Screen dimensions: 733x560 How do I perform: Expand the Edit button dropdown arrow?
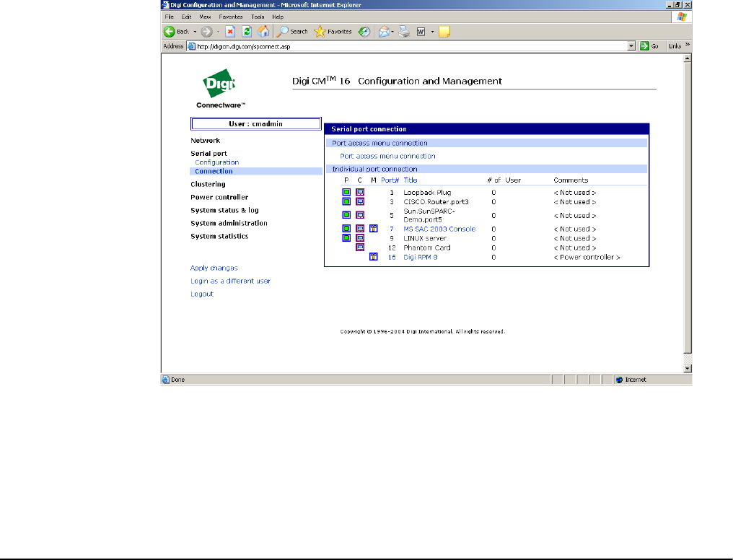pyautogui.click(x=432, y=32)
